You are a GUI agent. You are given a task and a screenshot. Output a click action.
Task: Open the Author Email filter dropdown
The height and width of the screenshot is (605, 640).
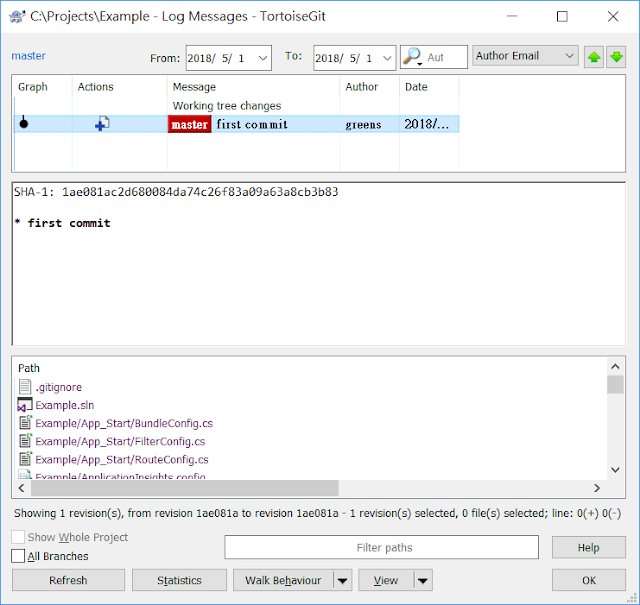click(x=525, y=56)
